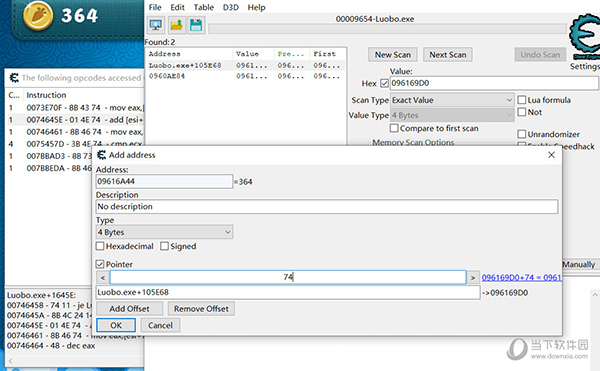This screenshot has width=600, height=371.
Task: Click the scan progress bar
Action: (x=387, y=29)
